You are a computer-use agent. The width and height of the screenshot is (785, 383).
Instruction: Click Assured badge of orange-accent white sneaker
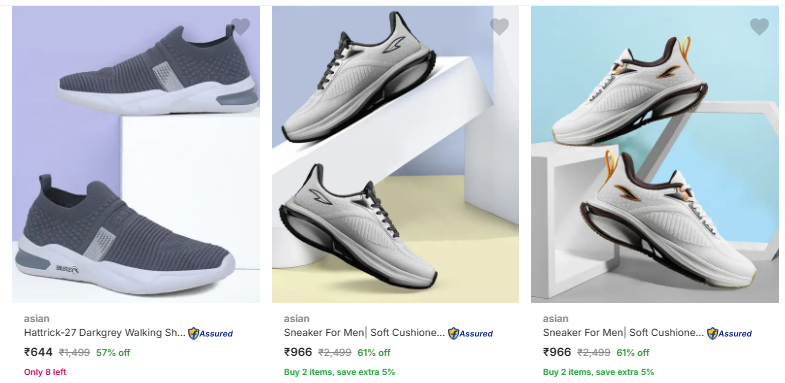pyautogui.click(x=729, y=333)
